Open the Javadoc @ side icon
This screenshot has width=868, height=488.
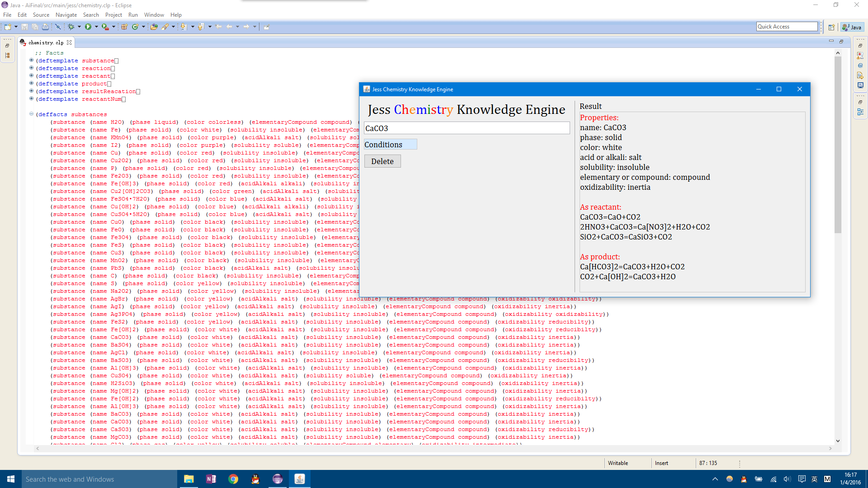(x=860, y=66)
